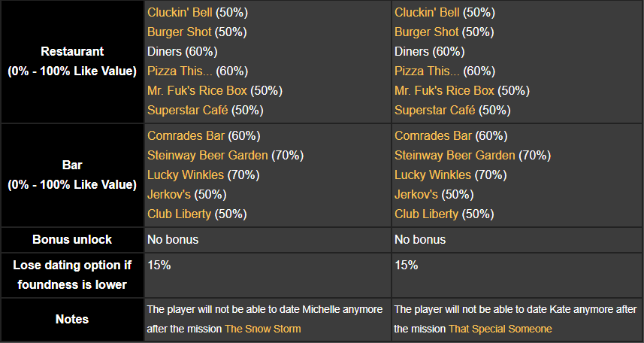This screenshot has width=644, height=343.
Task: Open Lucky Winkles link in right column
Action: click(433, 175)
